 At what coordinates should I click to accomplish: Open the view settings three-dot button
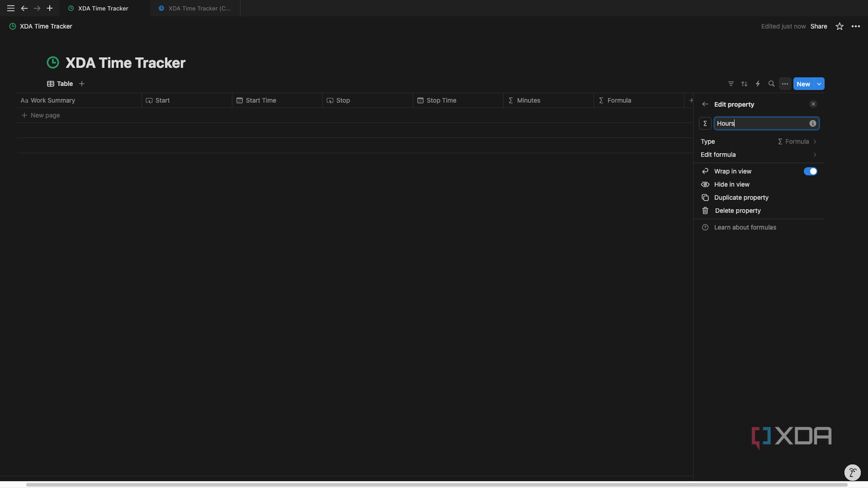(x=785, y=84)
